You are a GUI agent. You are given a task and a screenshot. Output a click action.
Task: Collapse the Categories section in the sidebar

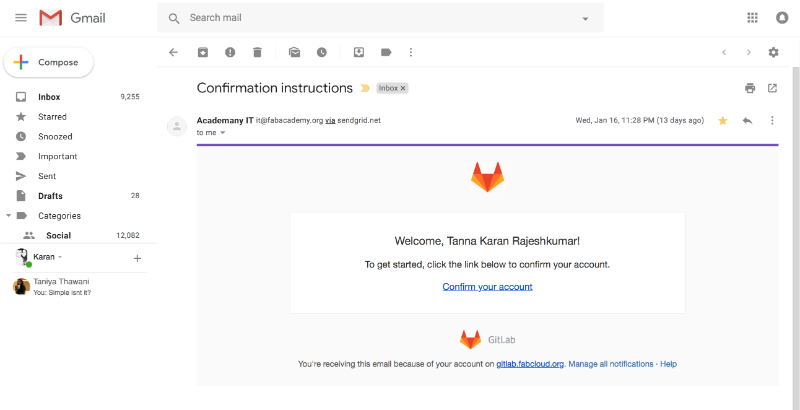(8, 216)
